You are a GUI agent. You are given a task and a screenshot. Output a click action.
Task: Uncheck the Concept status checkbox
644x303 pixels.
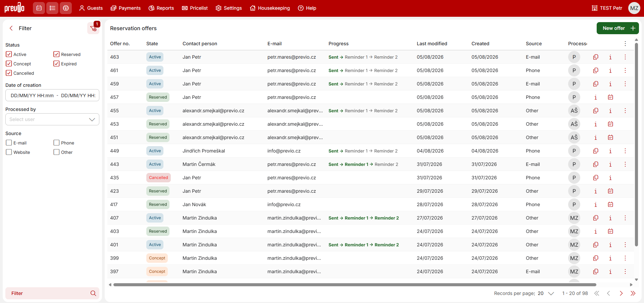pyautogui.click(x=9, y=64)
